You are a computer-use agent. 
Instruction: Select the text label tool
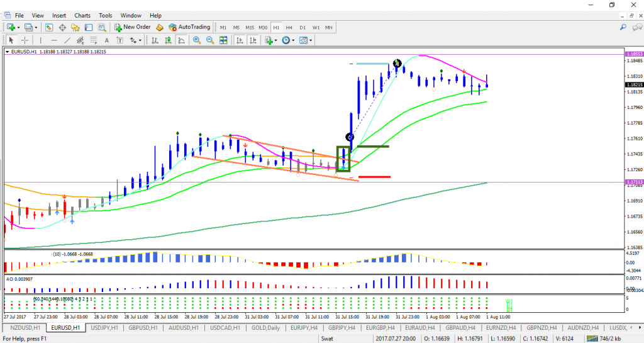point(120,40)
